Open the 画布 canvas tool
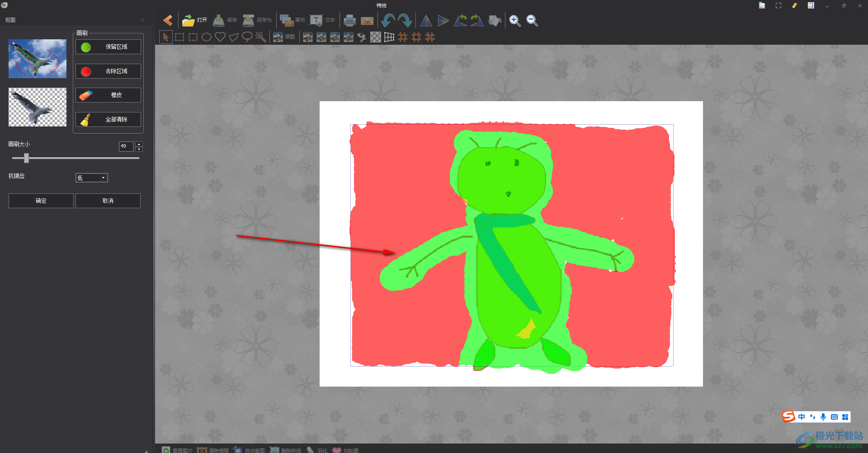The width and height of the screenshot is (868, 453). (292, 20)
